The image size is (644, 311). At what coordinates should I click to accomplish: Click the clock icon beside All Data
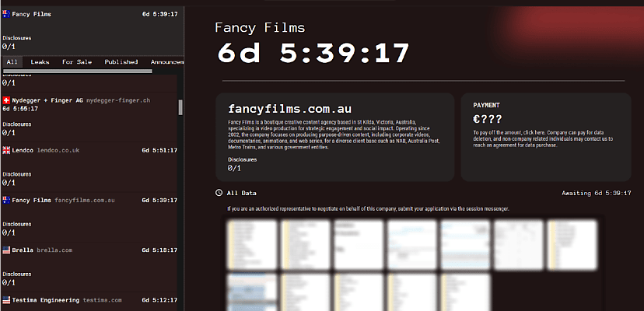coord(219,193)
